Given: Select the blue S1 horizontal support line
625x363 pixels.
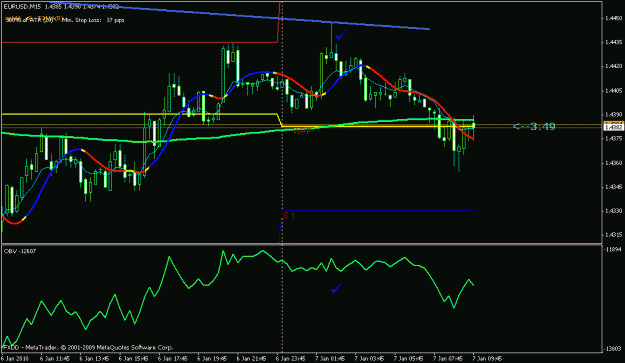Looking at the screenshot, I should tap(378, 210).
